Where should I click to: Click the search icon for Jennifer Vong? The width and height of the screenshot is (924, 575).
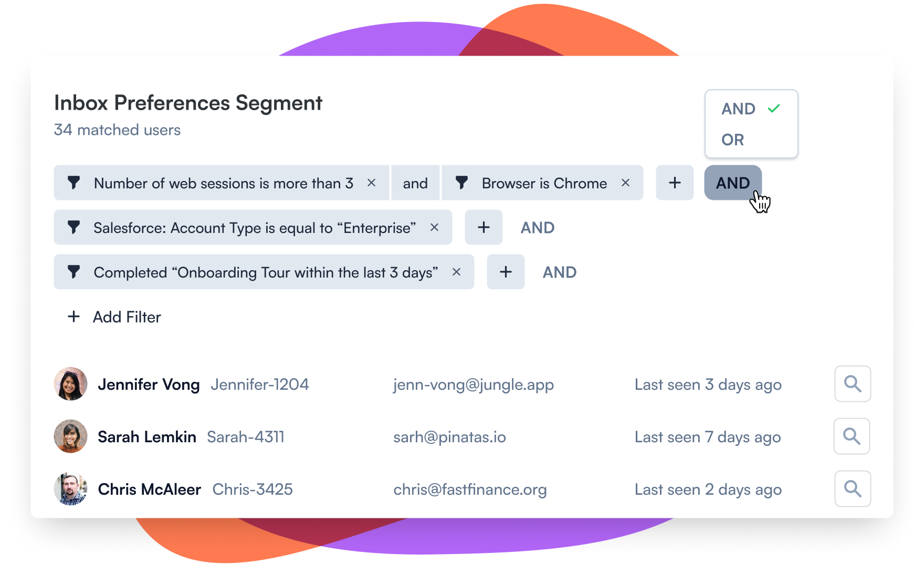click(853, 384)
